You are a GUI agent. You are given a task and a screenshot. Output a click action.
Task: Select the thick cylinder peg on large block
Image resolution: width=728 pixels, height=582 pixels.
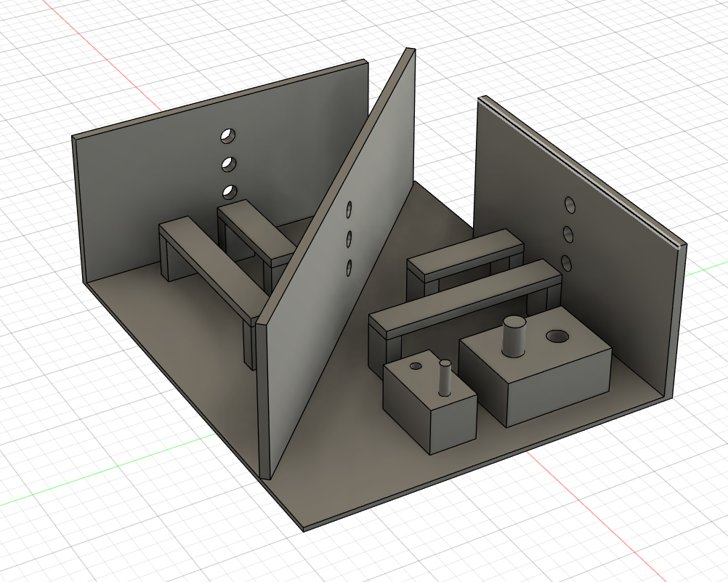point(514,337)
